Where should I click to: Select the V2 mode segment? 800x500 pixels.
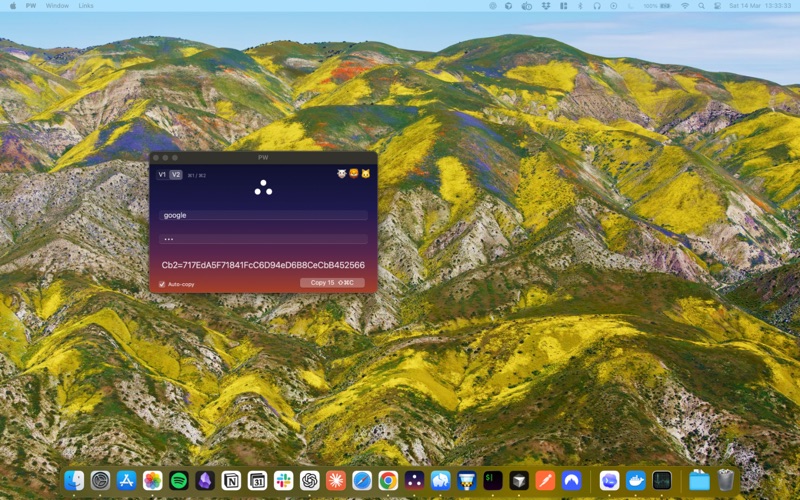click(x=176, y=174)
